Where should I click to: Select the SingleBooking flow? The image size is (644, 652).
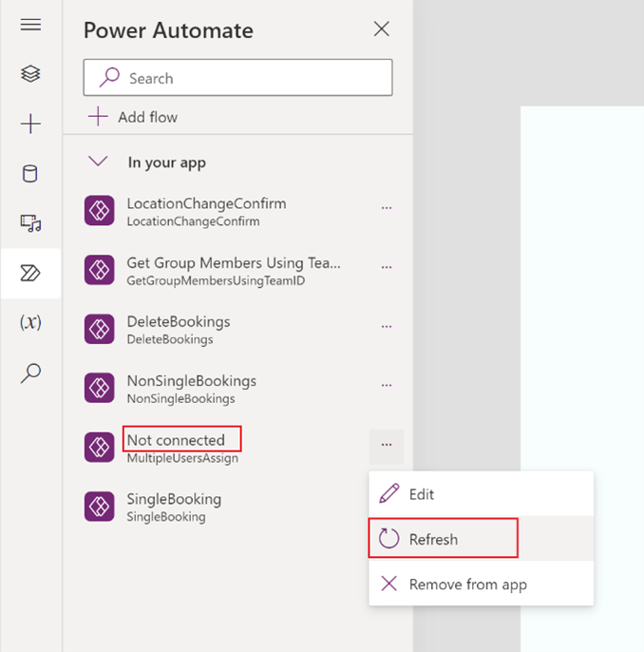[174, 507]
